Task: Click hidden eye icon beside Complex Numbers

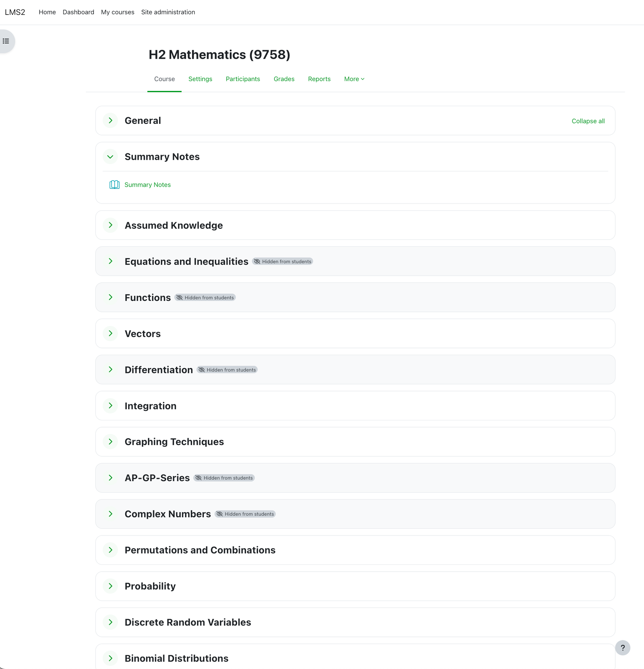Action: [219, 514]
